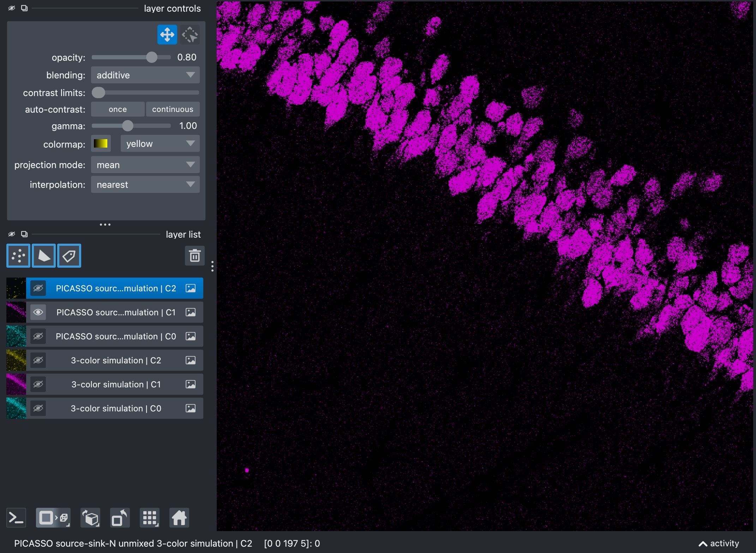Select 3-color simulation C1 layer row
756x553 pixels.
[105, 384]
